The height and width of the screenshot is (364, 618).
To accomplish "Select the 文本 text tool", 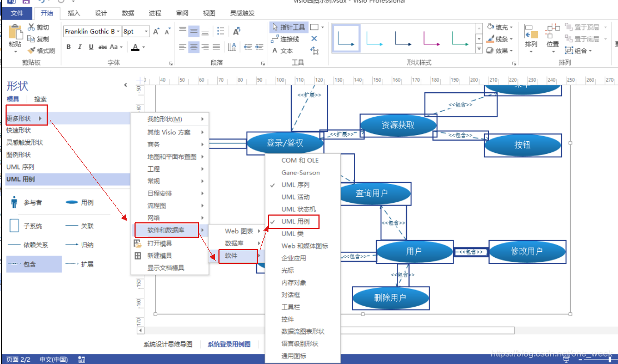I will 287,50.
